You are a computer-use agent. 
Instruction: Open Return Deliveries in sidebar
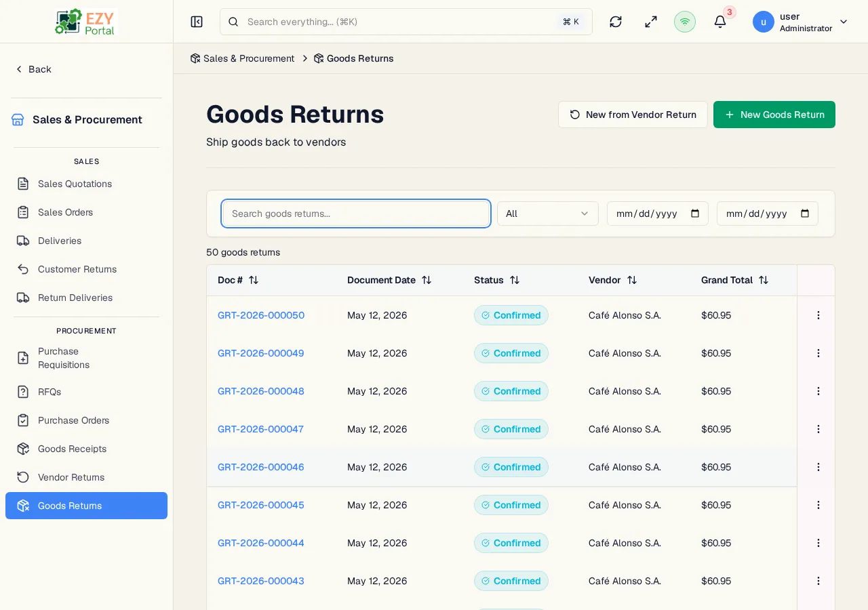click(87, 298)
